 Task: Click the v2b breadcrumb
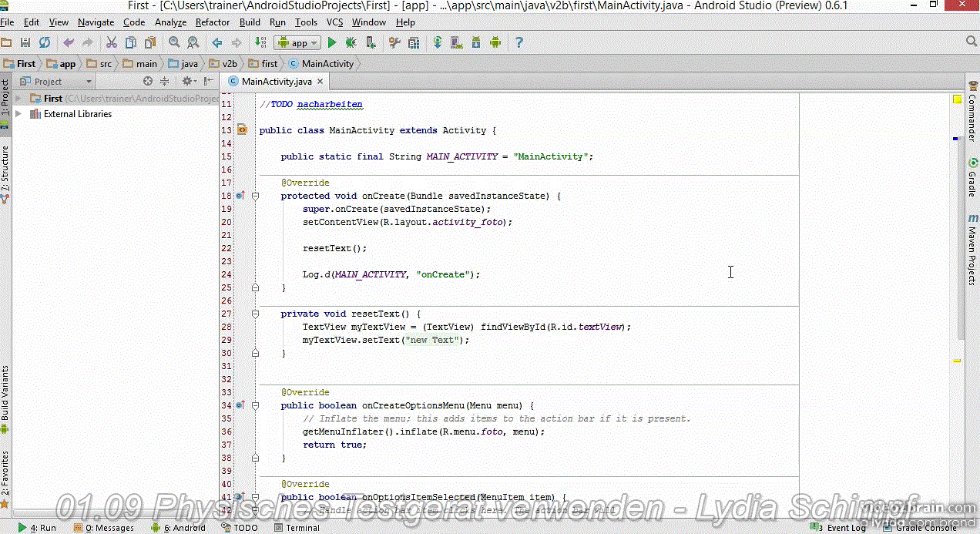[x=223, y=64]
